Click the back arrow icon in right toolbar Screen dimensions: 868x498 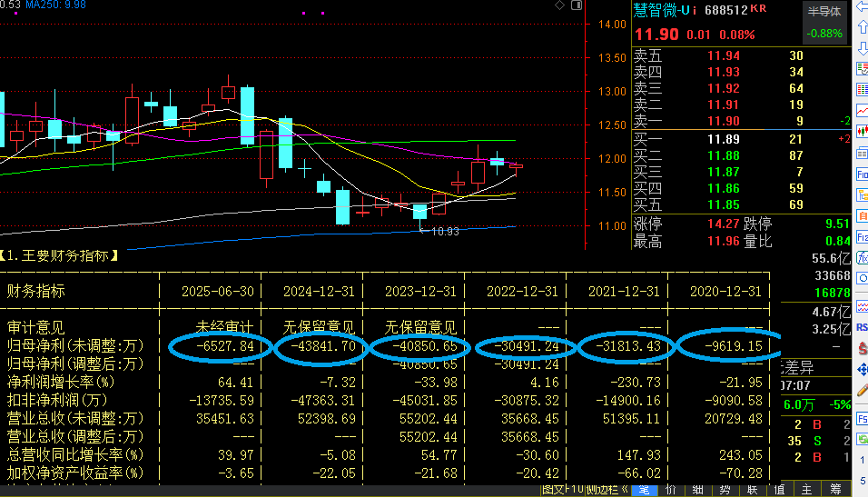[863, 6]
